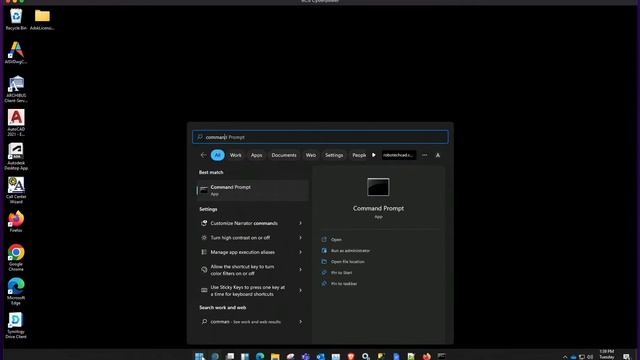Expand Turn high contrast chevron
Image resolution: width=640 pixels, height=360 pixels.
tap(300, 238)
